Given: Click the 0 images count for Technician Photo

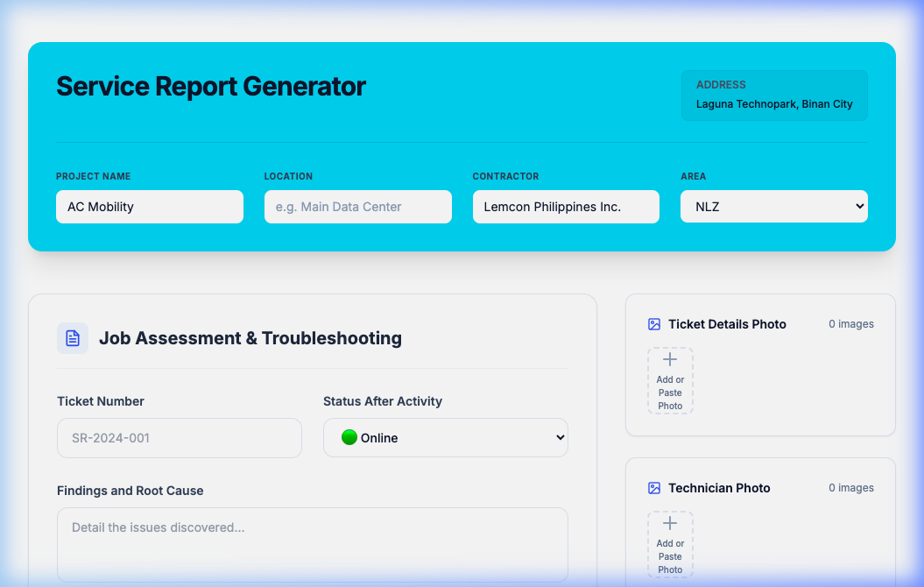Looking at the screenshot, I should coord(850,488).
